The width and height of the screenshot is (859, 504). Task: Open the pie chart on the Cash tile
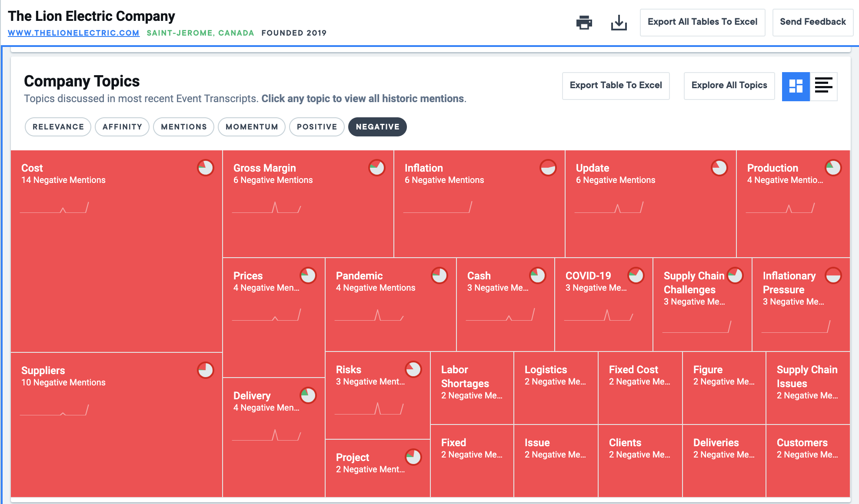coord(538,275)
